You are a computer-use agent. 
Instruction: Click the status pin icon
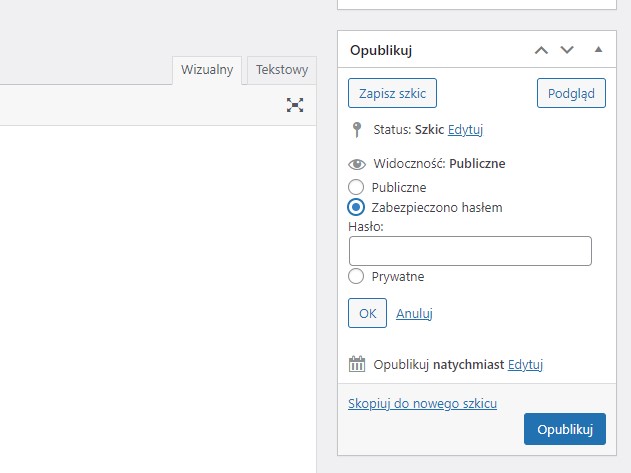coord(356,130)
